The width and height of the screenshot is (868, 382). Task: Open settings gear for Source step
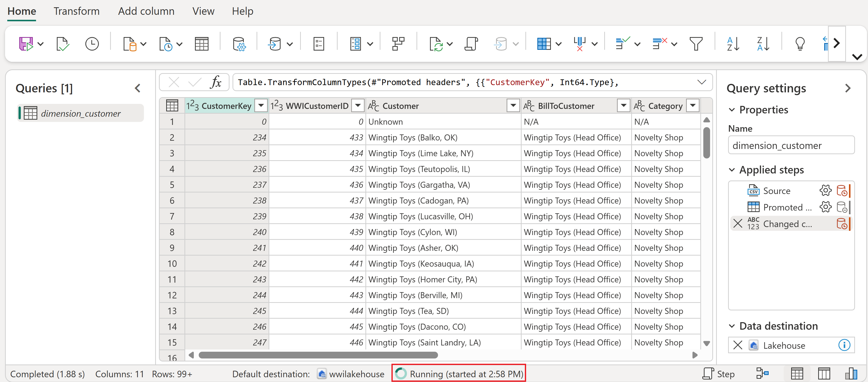(x=825, y=190)
